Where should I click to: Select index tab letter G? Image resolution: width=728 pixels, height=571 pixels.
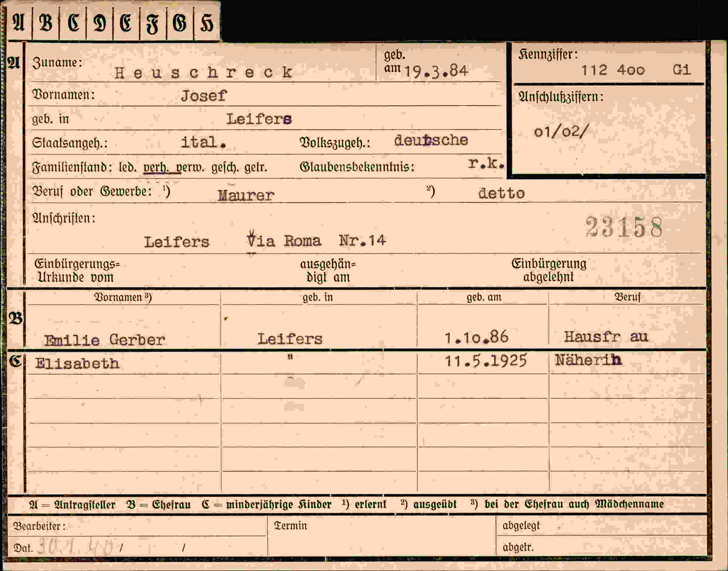(179, 23)
